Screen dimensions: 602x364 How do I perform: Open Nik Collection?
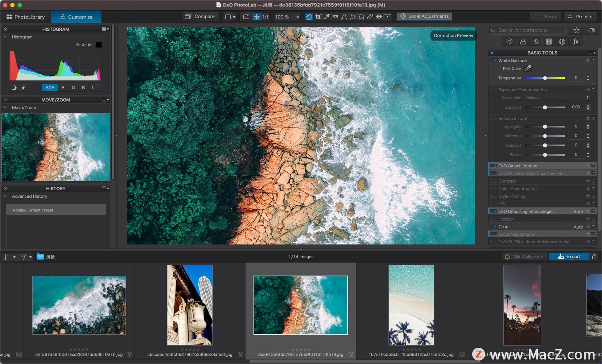coord(524,256)
